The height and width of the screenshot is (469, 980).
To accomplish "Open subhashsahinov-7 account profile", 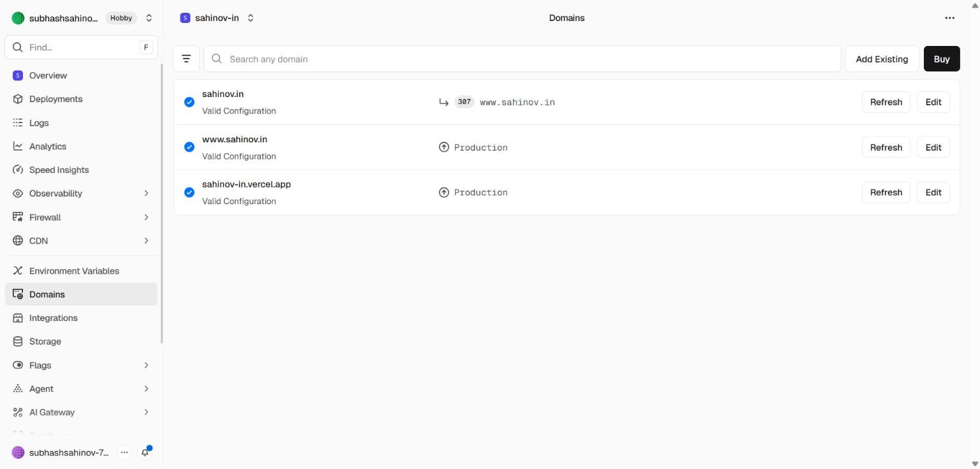I will tap(61, 452).
